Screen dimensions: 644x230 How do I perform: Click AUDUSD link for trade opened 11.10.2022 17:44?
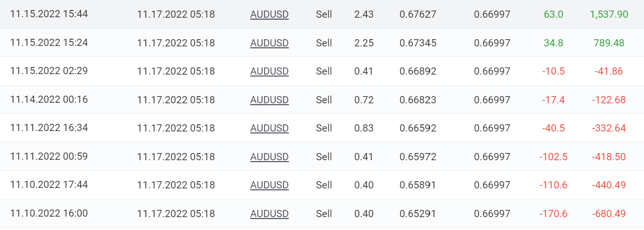[269, 185]
